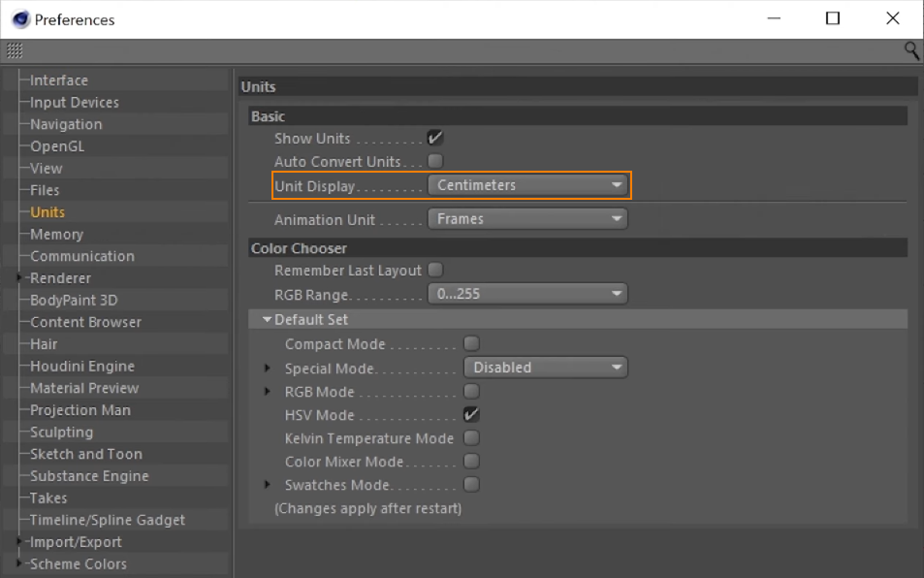The height and width of the screenshot is (578, 924).
Task: Select Scheme Colors category label
Action: point(78,563)
